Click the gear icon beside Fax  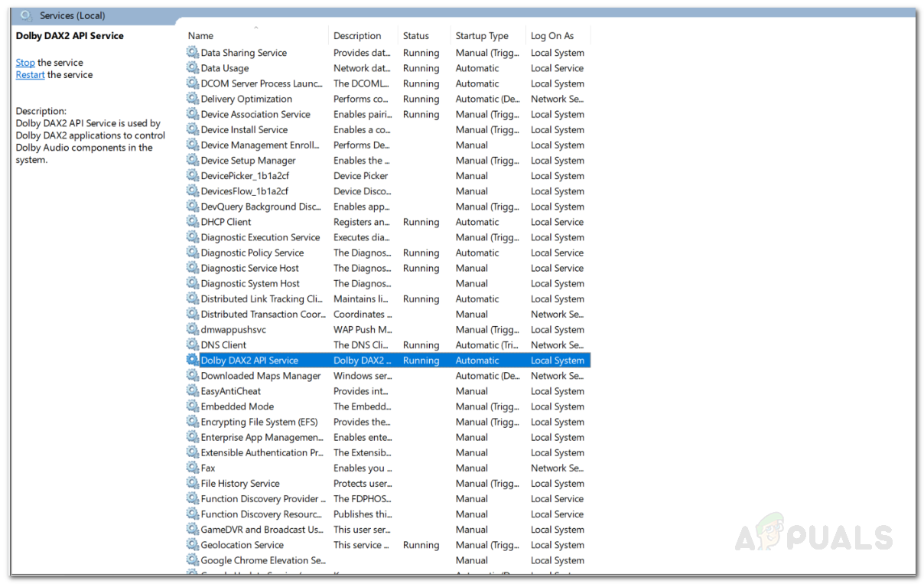click(x=193, y=468)
